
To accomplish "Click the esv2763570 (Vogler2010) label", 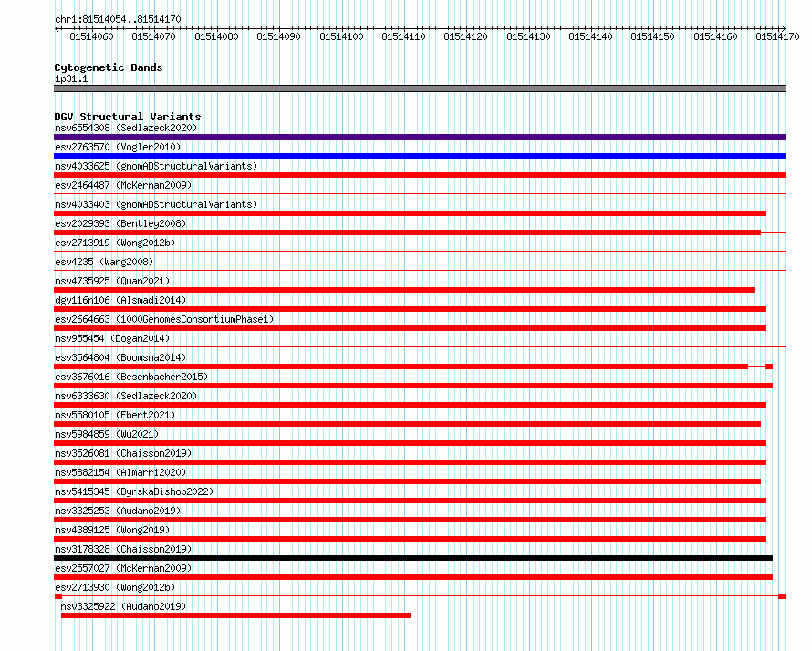I will [x=118, y=147].
